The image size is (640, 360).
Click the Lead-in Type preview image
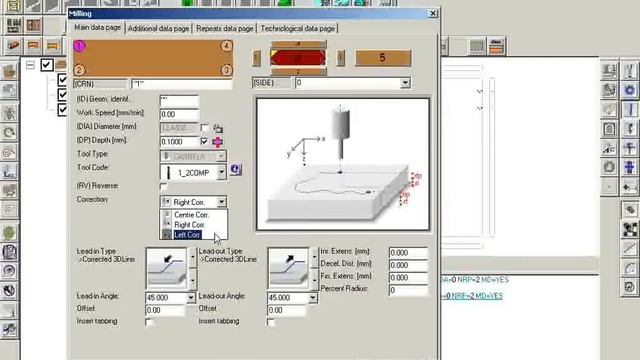pos(167,269)
